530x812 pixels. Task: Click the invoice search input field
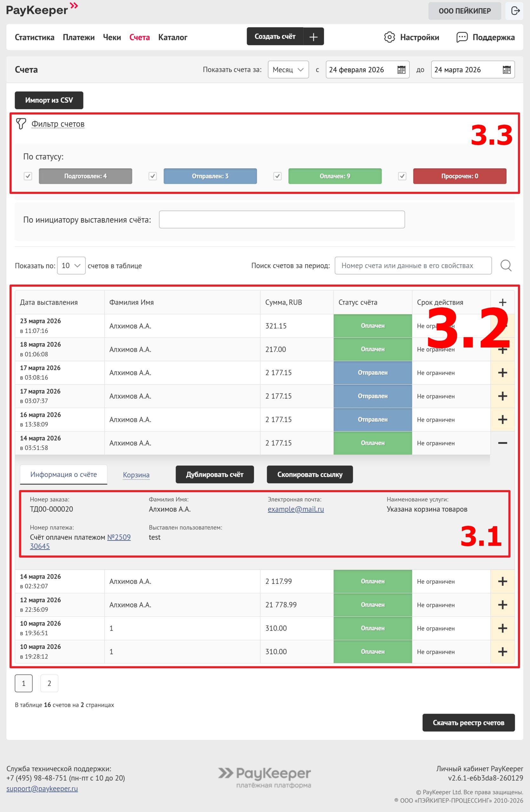tap(413, 265)
